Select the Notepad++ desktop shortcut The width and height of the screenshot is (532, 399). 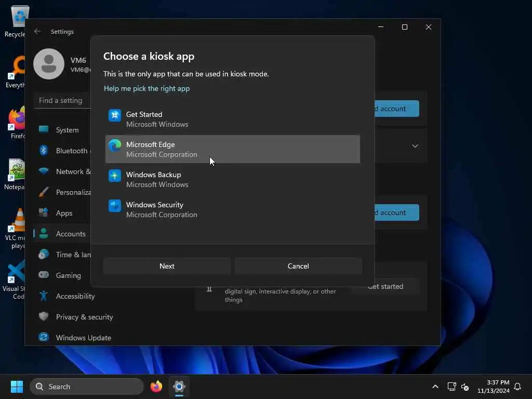(x=14, y=174)
